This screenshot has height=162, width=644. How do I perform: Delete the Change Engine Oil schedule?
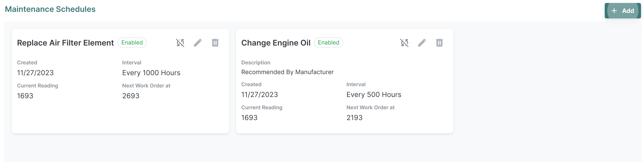(x=439, y=43)
